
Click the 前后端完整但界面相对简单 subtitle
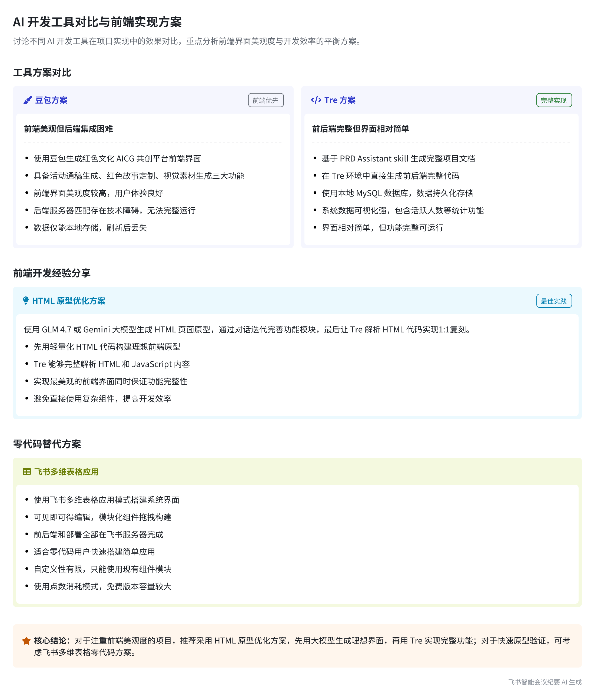click(x=360, y=129)
